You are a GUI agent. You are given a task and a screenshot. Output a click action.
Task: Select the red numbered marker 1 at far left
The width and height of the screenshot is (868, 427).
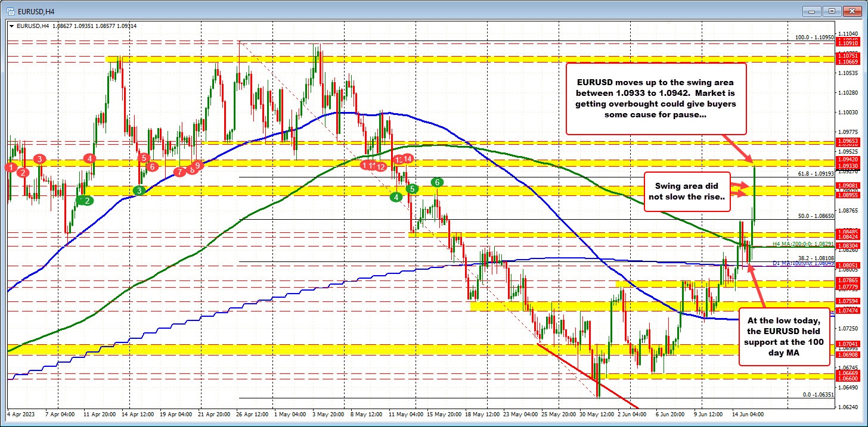click(10, 169)
